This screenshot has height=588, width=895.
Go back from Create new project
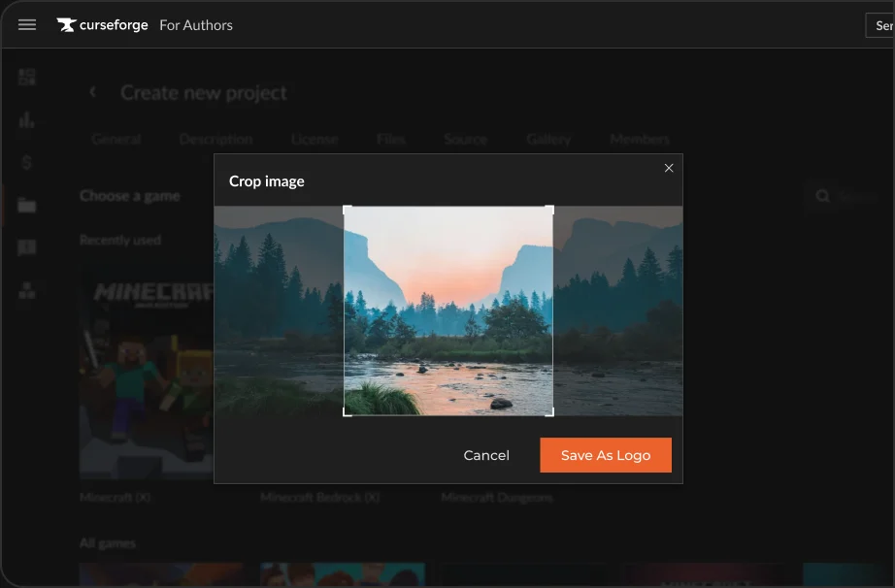[92, 92]
